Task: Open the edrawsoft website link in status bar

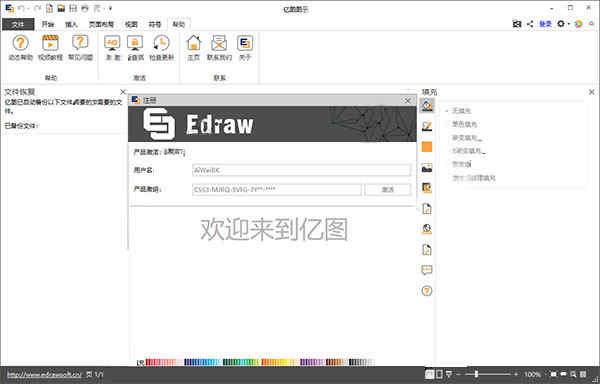Action: [x=44, y=374]
